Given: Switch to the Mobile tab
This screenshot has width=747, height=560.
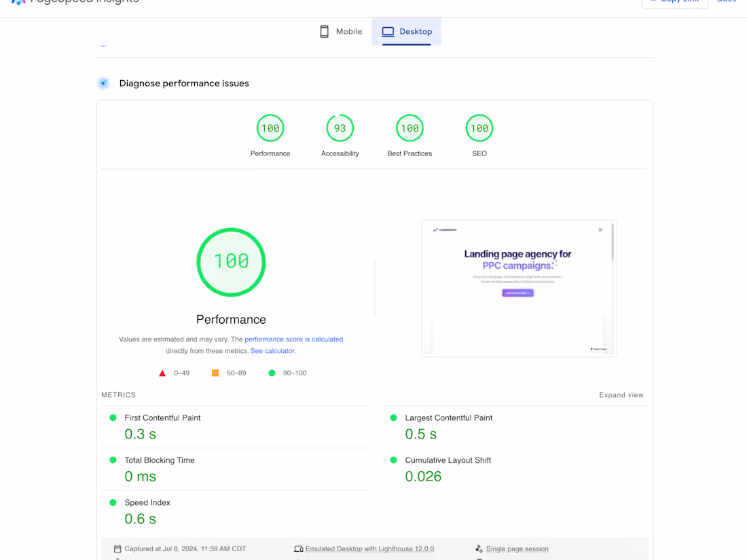Looking at the screenshot, I should click(x=341, y=31).
